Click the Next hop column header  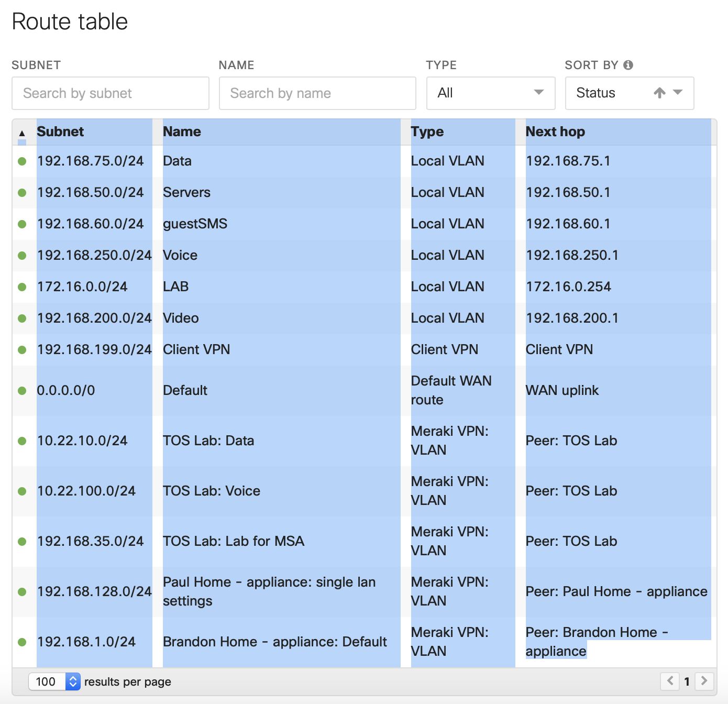click(x=555, y=131)
